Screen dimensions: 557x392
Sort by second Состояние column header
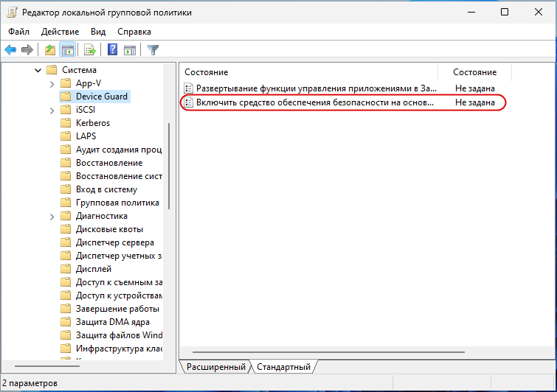pos(474,72)
